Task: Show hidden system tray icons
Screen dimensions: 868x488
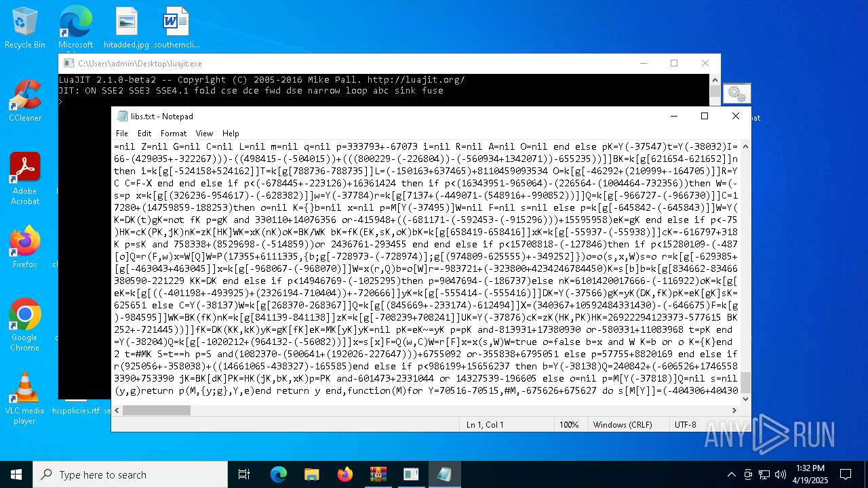Action: tap(731, 474)
